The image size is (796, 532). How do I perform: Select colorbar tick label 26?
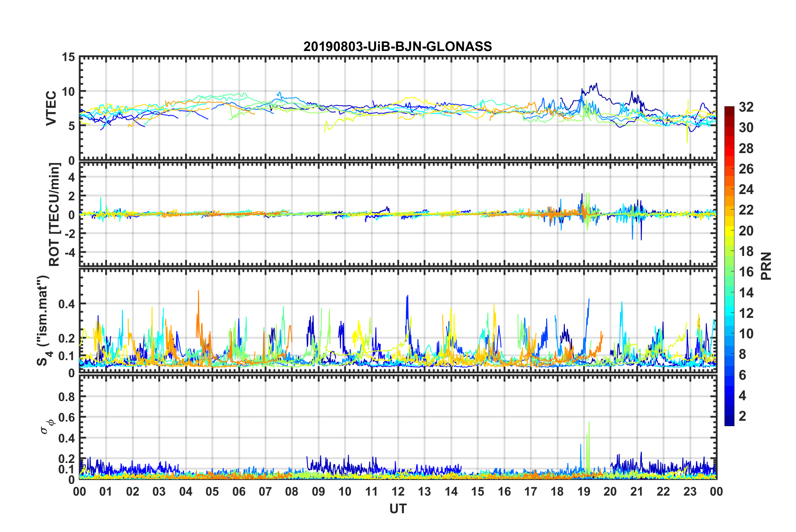[x=746, y=169]
